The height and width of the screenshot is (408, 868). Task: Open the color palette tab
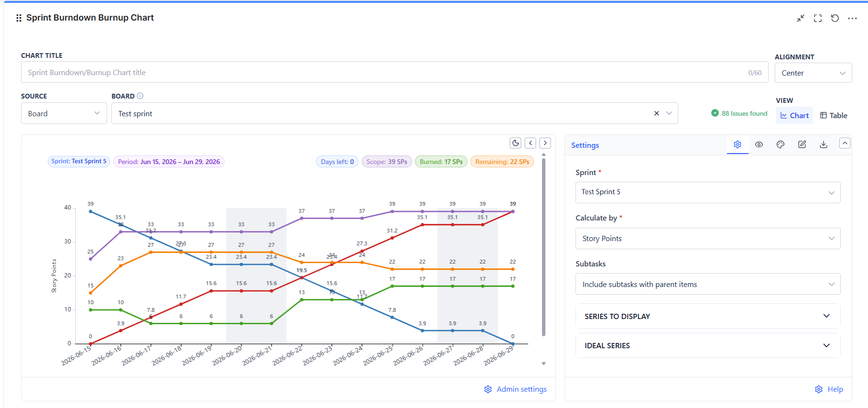pyautogui.click(x=781, y=144)
